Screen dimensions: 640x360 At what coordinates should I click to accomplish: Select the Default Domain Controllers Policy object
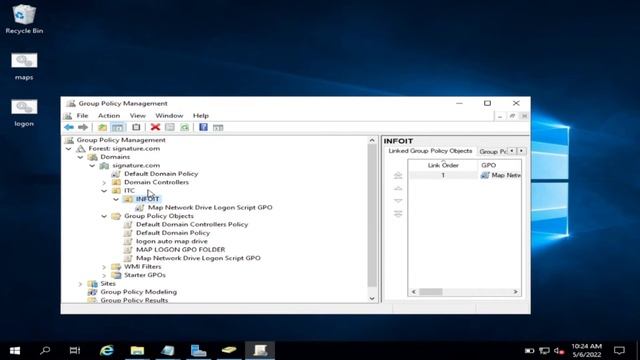pos(192,224)
